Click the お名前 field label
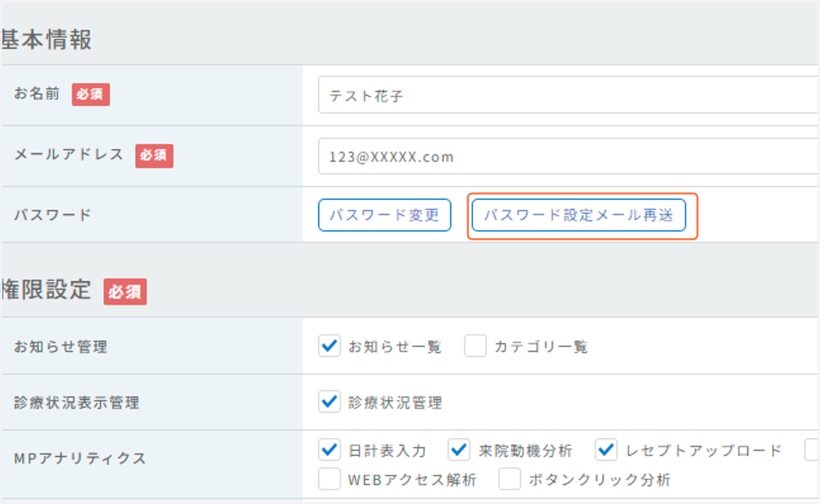Viewport: 820px width, 504px height. tap(37, 95)
